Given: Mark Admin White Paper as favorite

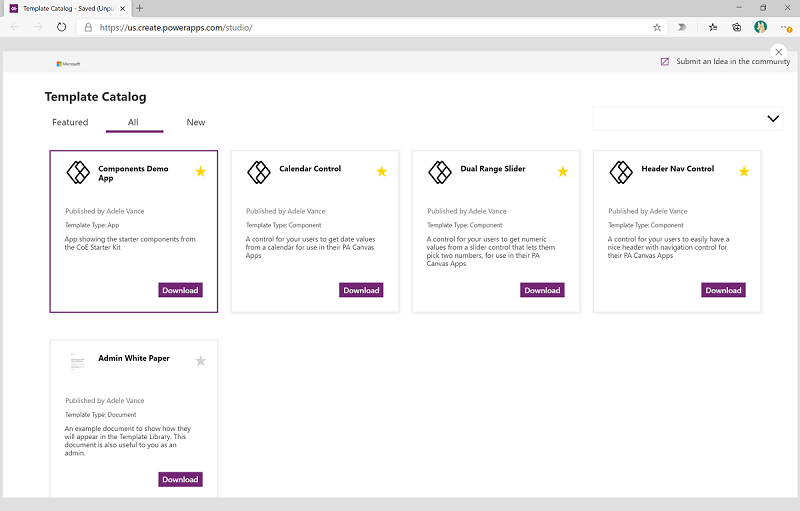Looking at the screenshot, I should tap(201, 361).
